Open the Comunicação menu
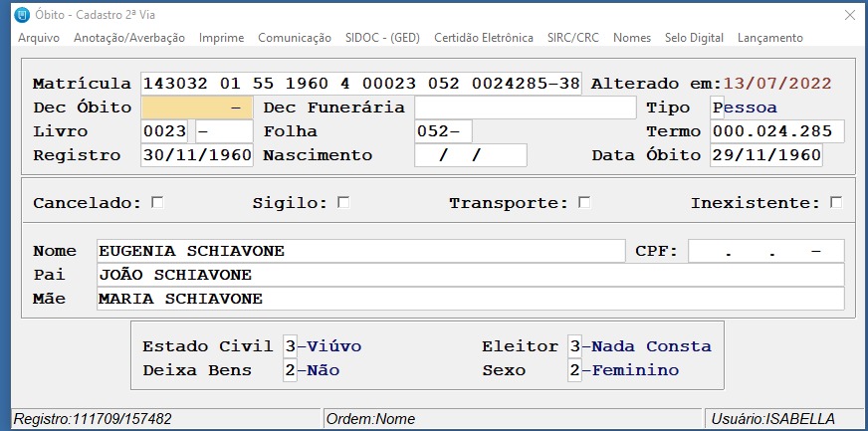Viewport: 868px width, 431px height. point(295,38)
